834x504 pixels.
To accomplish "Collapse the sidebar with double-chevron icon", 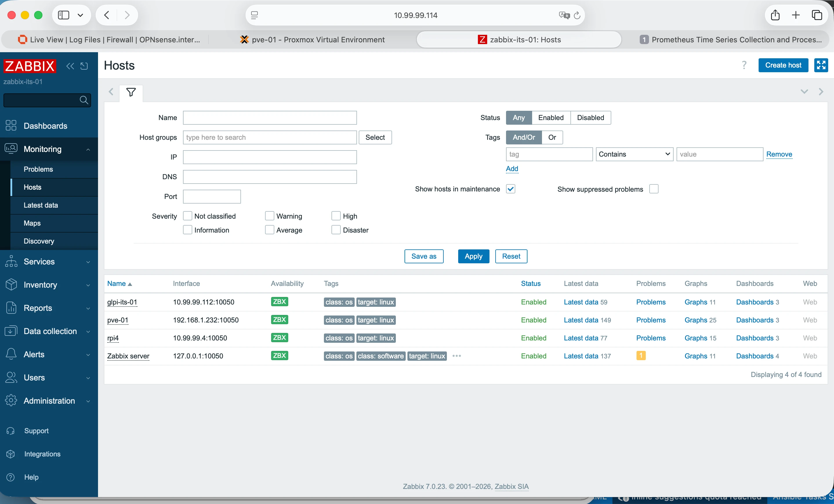I will (70, 66).
